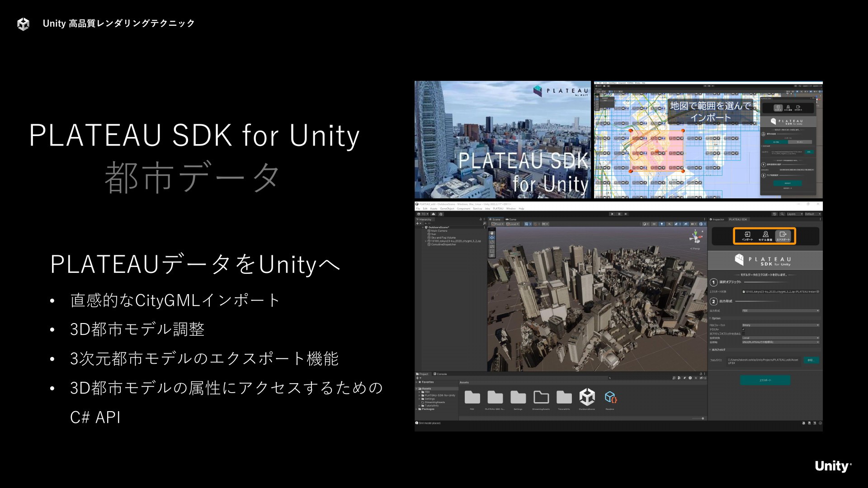868x488 pixels.
Task: Open the 座標軸 ENU axis dropdown
Action: tap(781, 342)
